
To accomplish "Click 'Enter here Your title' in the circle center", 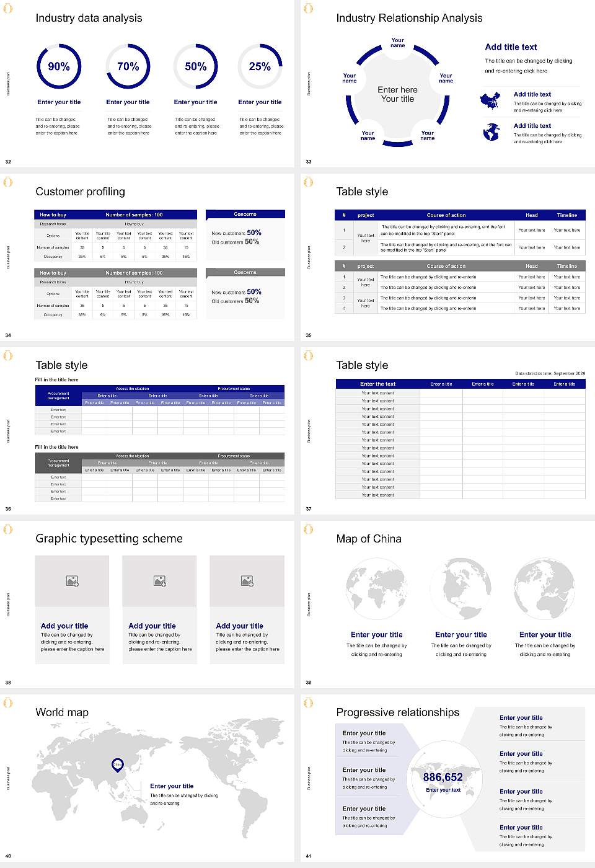I will [x=397, y=94].
